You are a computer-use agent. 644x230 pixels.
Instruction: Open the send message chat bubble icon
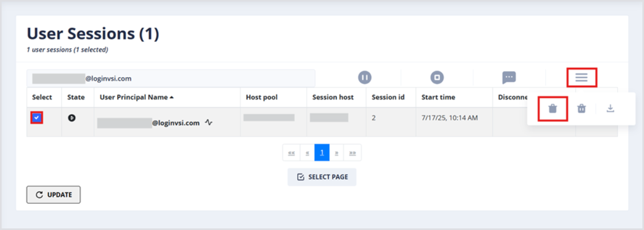[x=509, y=78]
